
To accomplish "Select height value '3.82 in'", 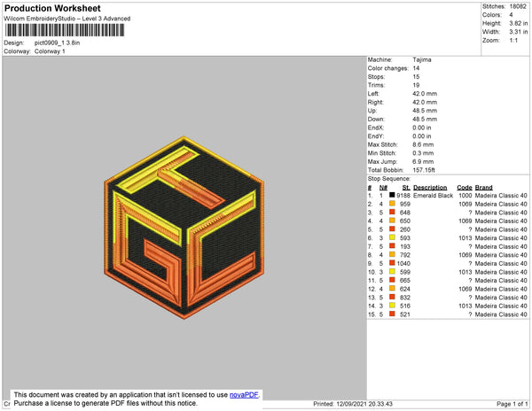I will [x=518, y=23].
